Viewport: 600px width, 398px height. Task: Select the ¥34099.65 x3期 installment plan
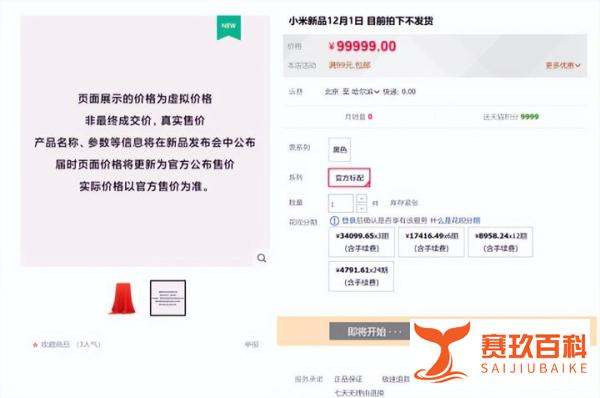click(362, 242)
